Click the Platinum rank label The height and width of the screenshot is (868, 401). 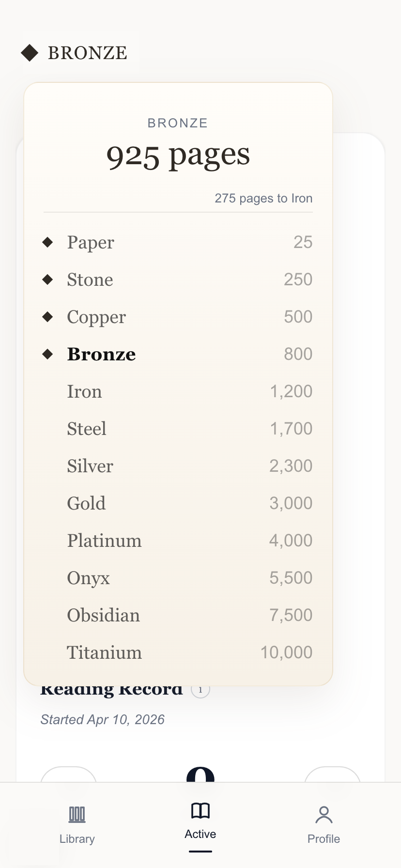pyautogui.click(x=104, y=541)
